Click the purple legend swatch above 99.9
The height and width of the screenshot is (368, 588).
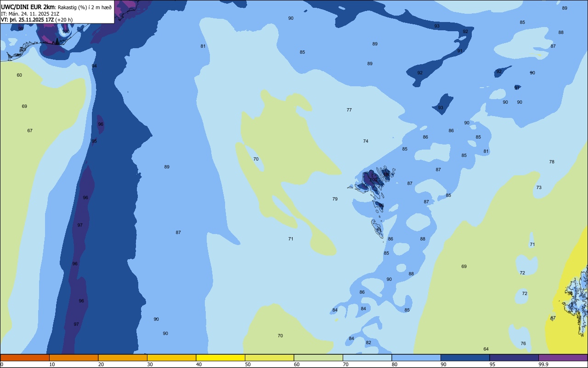point(563,357)
